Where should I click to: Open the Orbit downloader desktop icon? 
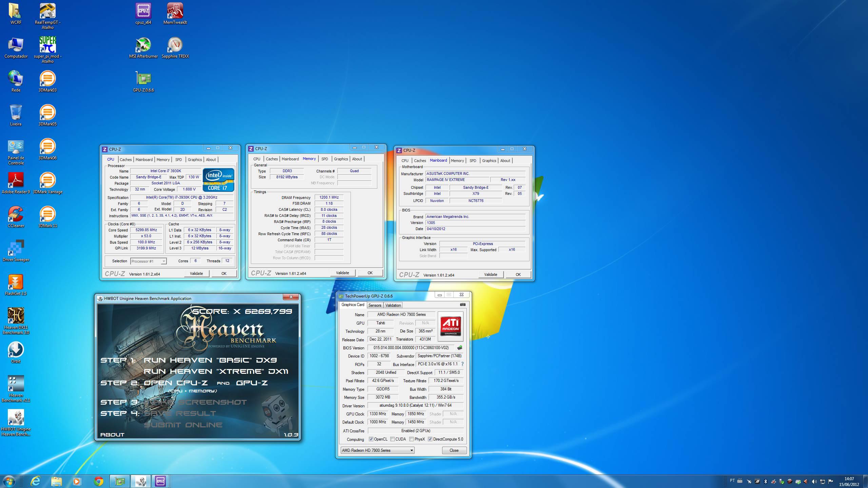pyautogui.click(x=16, y=352)
